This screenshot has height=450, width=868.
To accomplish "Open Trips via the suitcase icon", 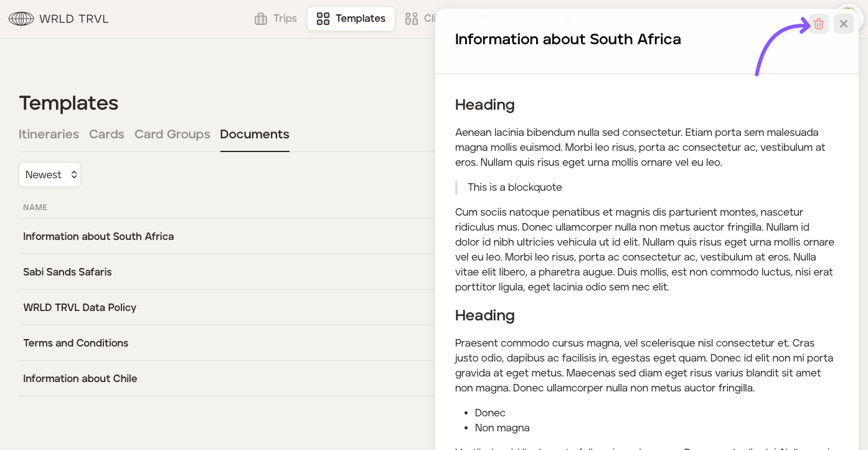I will (x=261, y=19).
